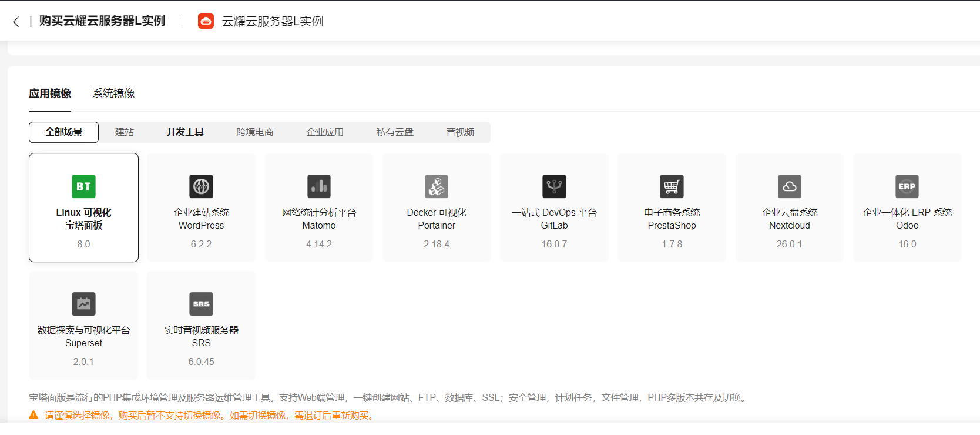
Task: Click the SRS version 6.0.45 text
Action: (201, 362)
